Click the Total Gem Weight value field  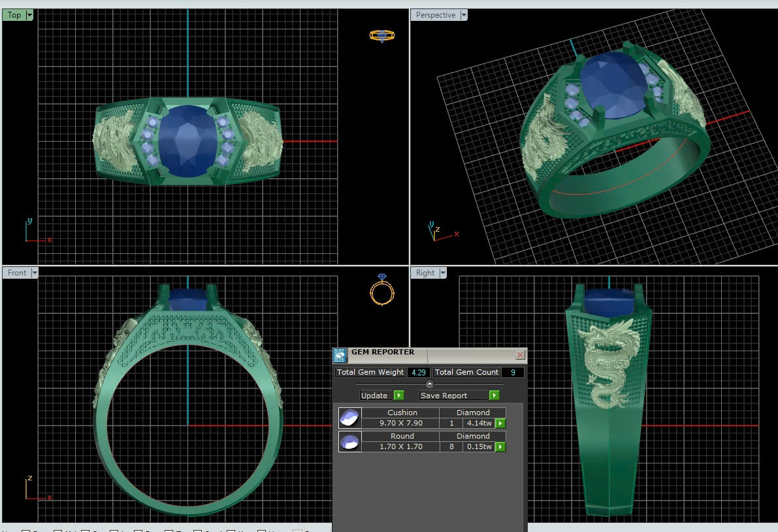[x=418, y=372]
